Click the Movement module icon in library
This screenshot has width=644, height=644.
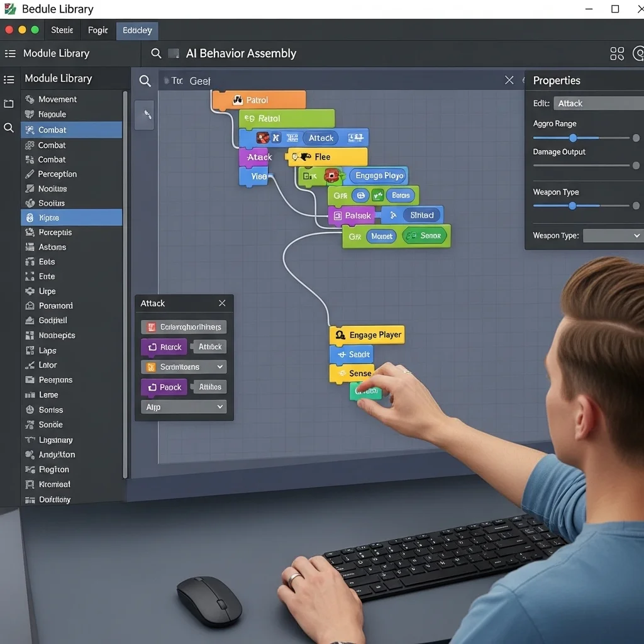[30, 99]
